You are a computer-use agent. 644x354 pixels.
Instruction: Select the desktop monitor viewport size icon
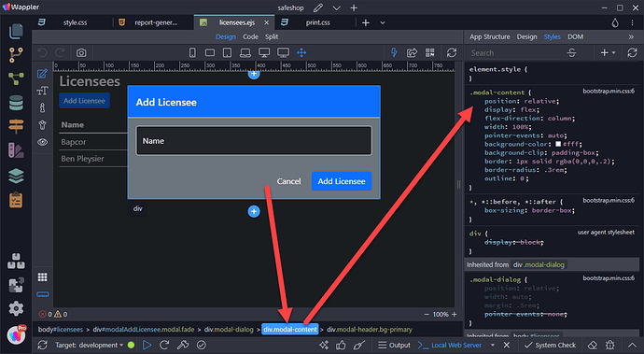pos(264,52)
